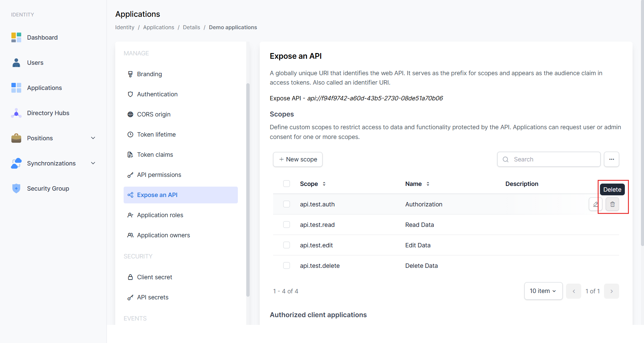Open Client secret under Security
644x343 pixels.
click(x=181, y=277)
